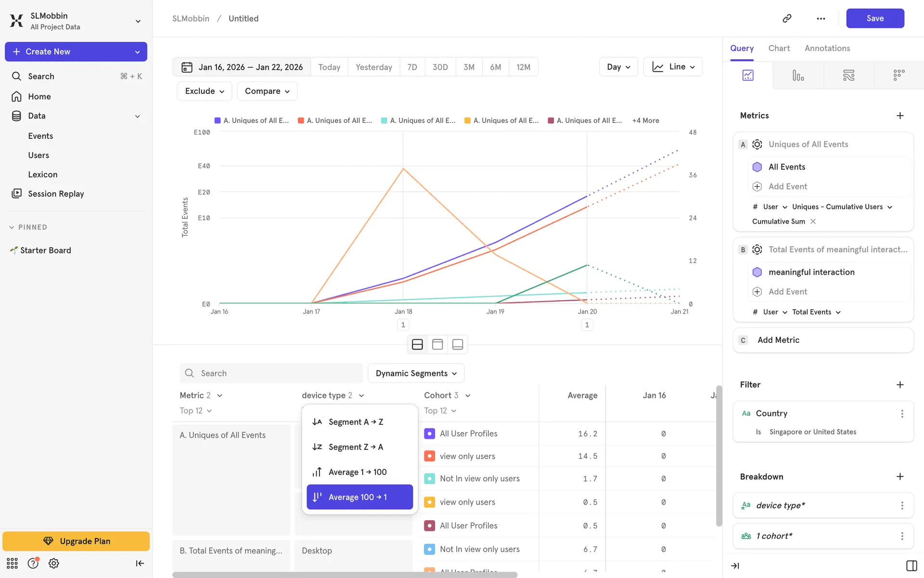Expand the Dynamic Segments dropdown

[416, 373]
